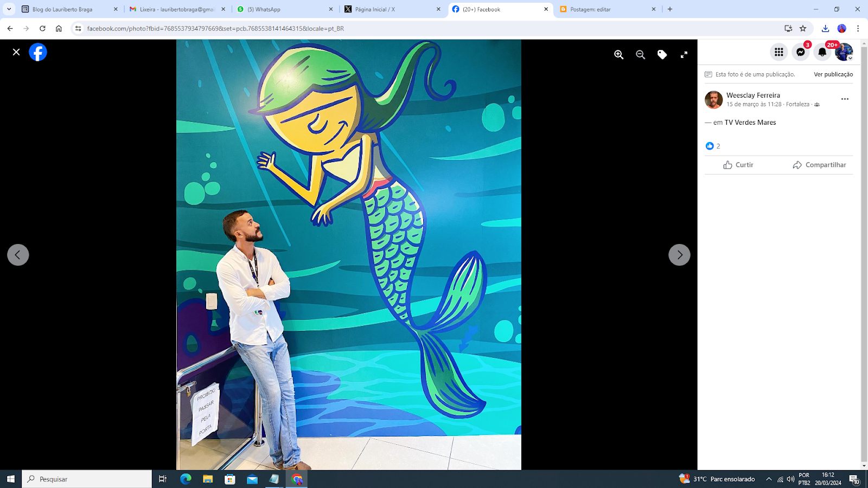Zoom in on the photo
The image size is (868, 488).
[x=618, y=55]
